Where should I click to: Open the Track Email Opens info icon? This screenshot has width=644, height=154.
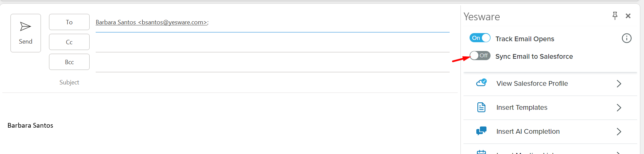[626, 38]
